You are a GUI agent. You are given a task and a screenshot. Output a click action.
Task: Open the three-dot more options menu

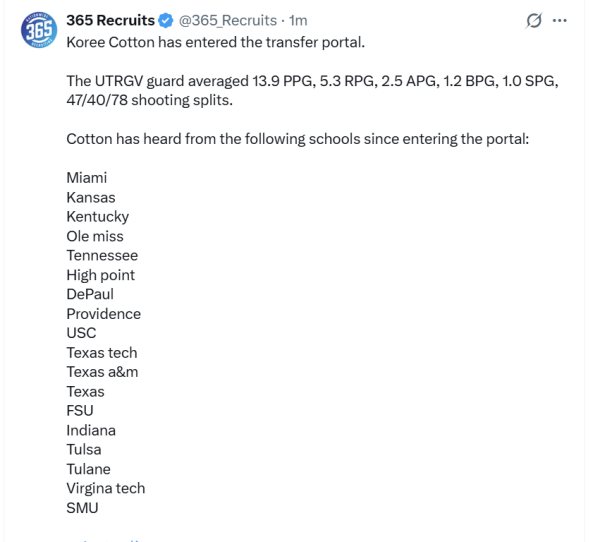560,21
